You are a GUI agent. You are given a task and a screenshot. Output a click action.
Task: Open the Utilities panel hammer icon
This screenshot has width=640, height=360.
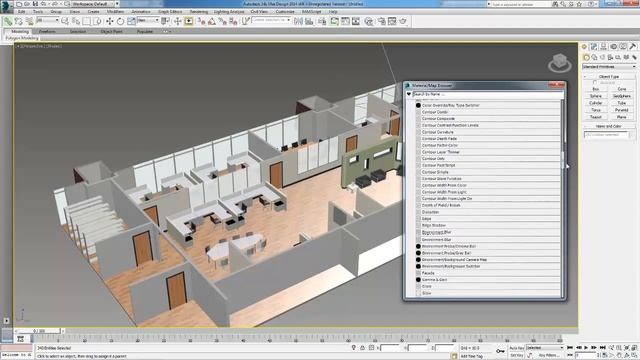pos(633,47)
